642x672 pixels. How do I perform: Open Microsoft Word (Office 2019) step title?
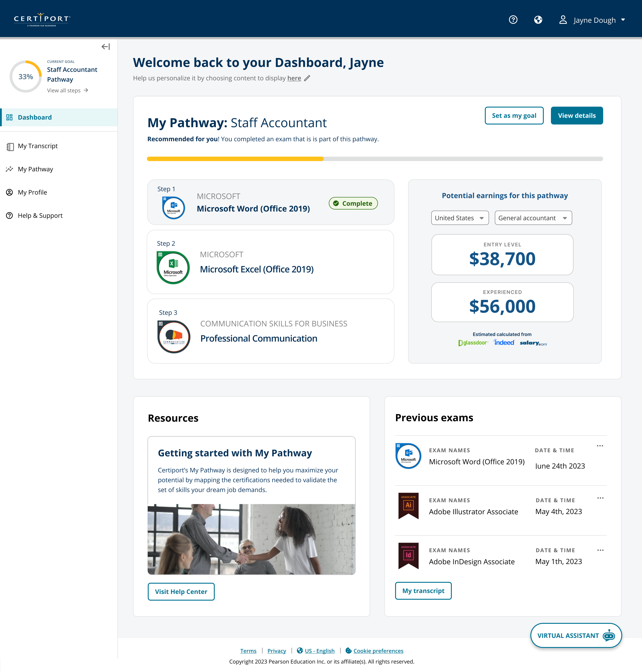(253, 209)
